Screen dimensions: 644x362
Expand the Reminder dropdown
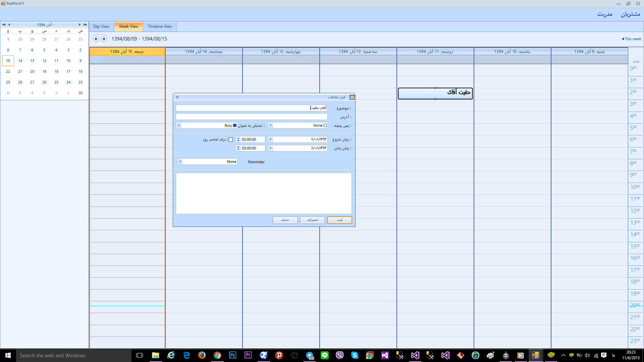(x=180, y=162)
